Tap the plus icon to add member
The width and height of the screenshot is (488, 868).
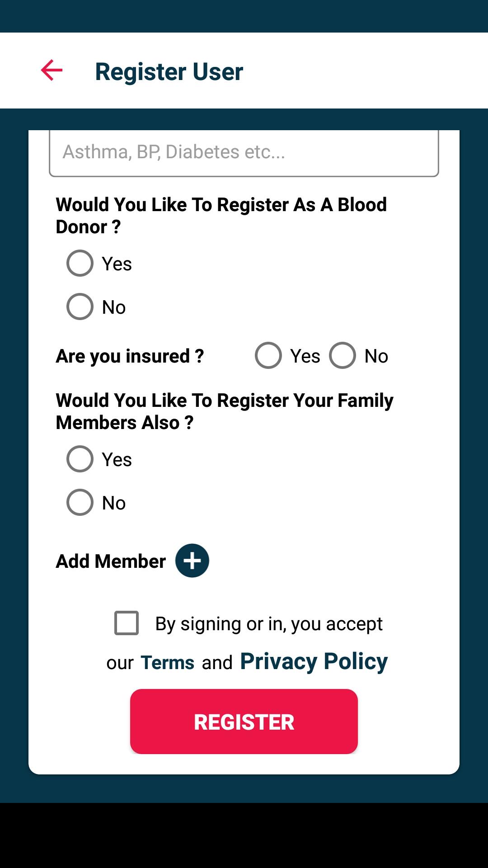click(x=192, y=561)
